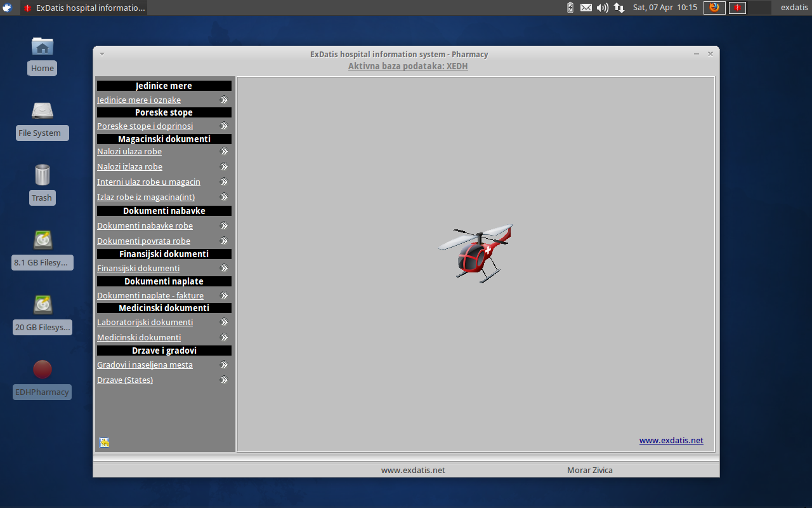
Task: Click the battery indicator tray icon
Action: coord(570,8)
